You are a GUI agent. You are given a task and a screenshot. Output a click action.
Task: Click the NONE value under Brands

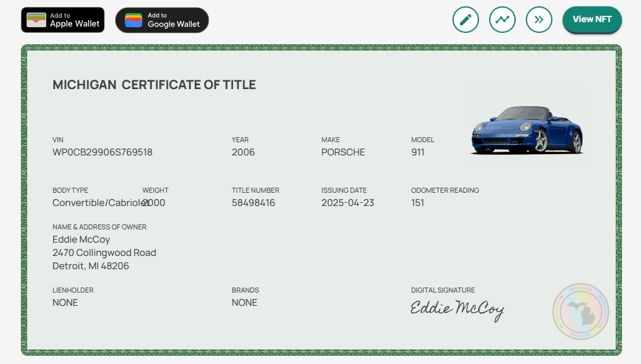[244, 303]
